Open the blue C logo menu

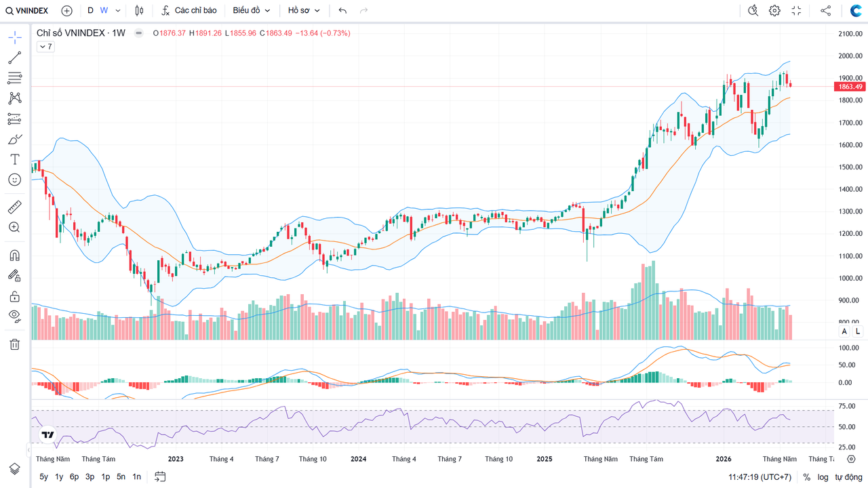click(x=856, y=10)
